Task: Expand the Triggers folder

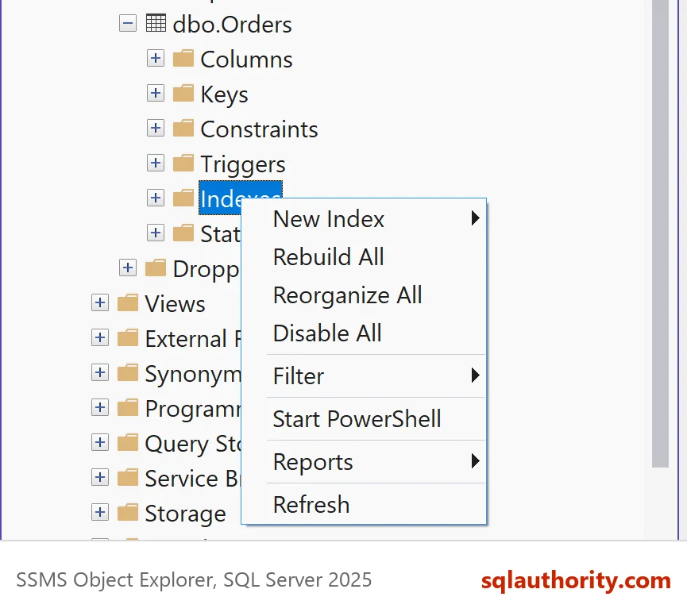Action: pos(156,164)
